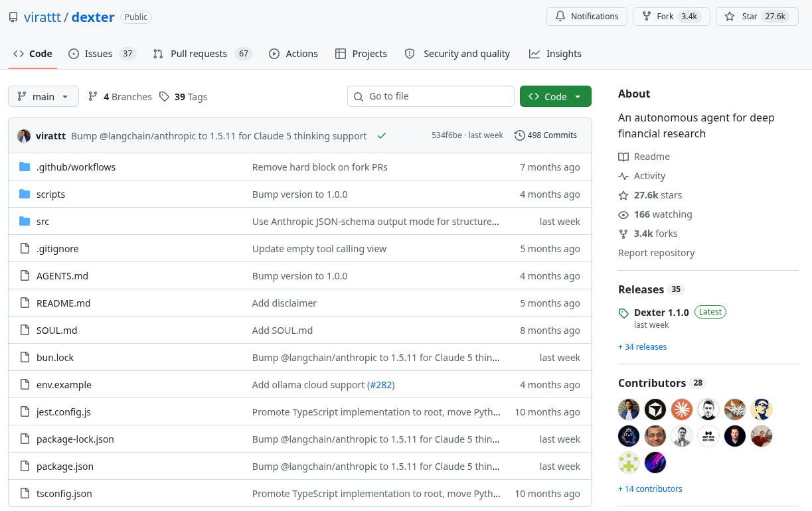Click the 'Add SOUL.md' commit message
Viewport: 812px width, 511px height.
(x=282, y=330)
